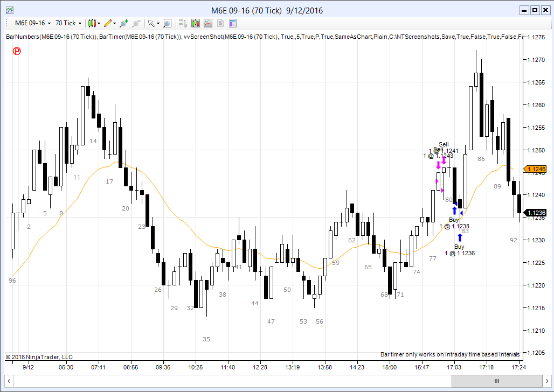Viewport: 554px width, 392px height.
Task: Click the zoom in magnifier icon
Action: coord(123,23)
